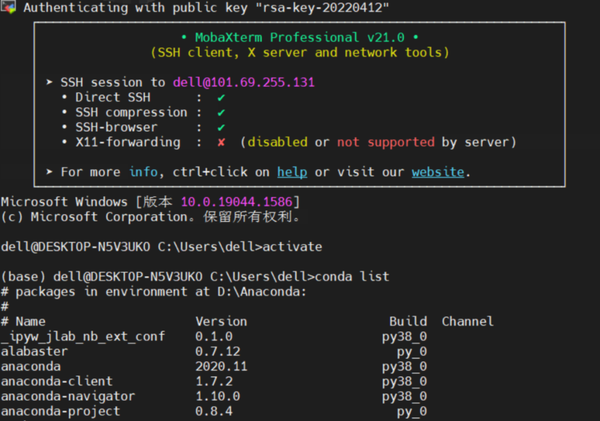
Task: Click the SSH compression green checkmark
Action: coord(221,113)
